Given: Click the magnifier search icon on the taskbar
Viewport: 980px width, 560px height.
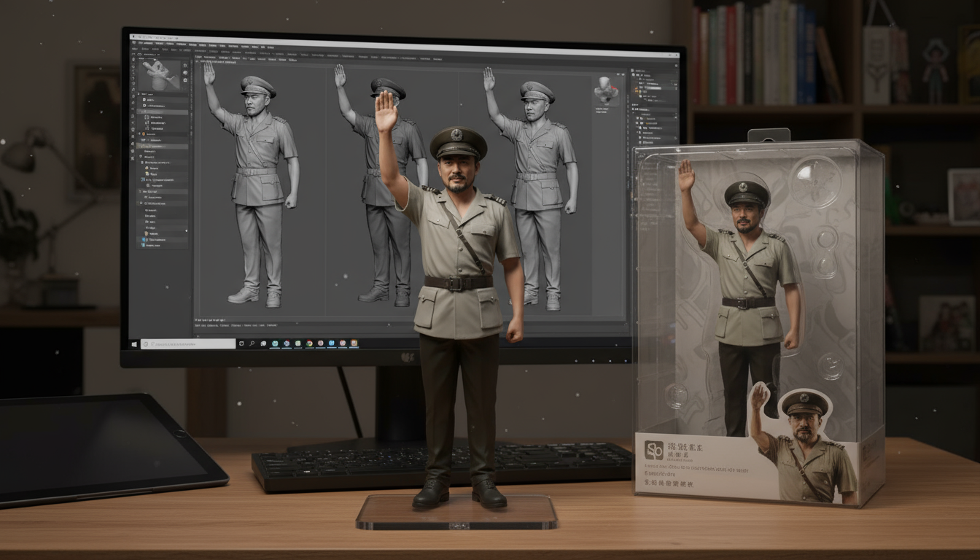Looking at the screenshot, I should coord(252,343).
